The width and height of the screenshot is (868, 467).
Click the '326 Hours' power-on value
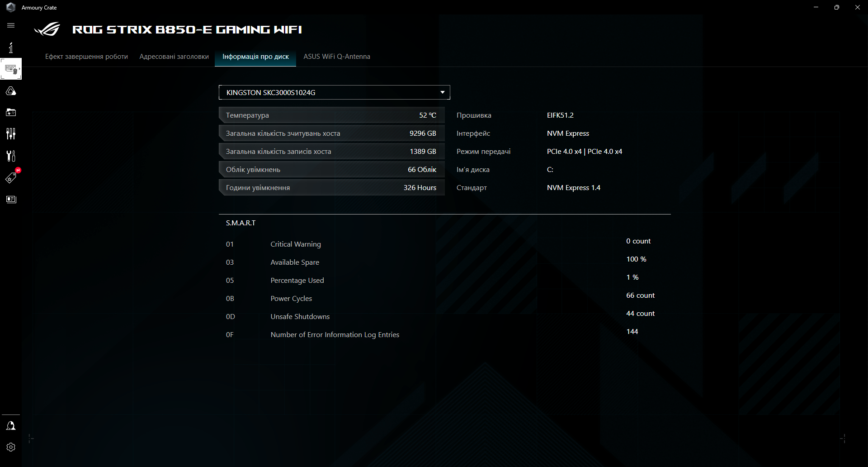[x=420, y=188]
